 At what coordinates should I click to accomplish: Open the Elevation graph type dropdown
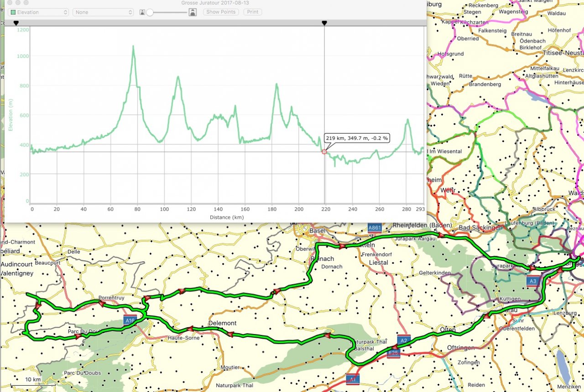pos(39,12)
